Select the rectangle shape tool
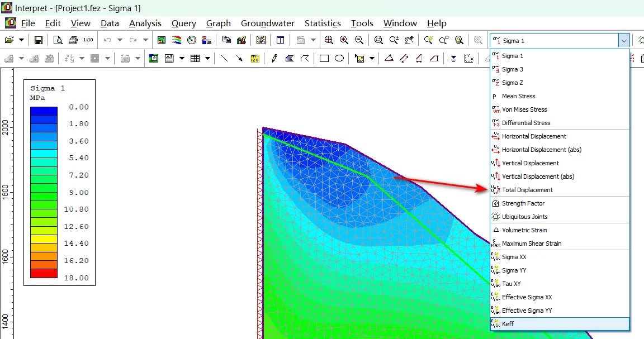Screen dimensions: 644x339 [x=324, y=59]
